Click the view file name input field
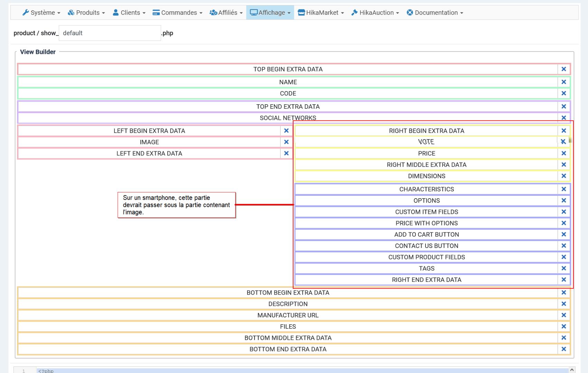Image resolution: width=588 pixels, height=373 pixels. coord(110,33)
